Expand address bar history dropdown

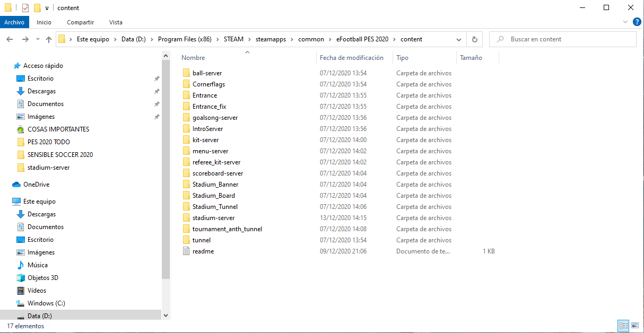(459, 39)
